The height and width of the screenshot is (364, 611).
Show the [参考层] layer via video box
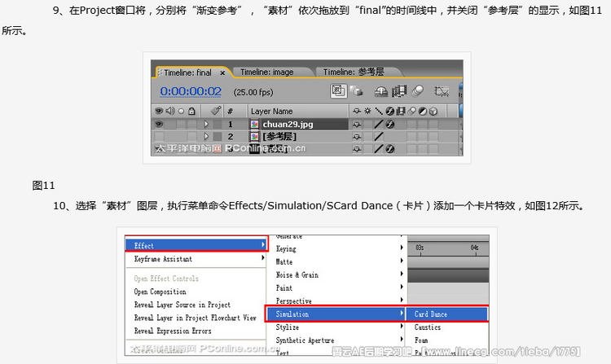[x=159, y=137]
